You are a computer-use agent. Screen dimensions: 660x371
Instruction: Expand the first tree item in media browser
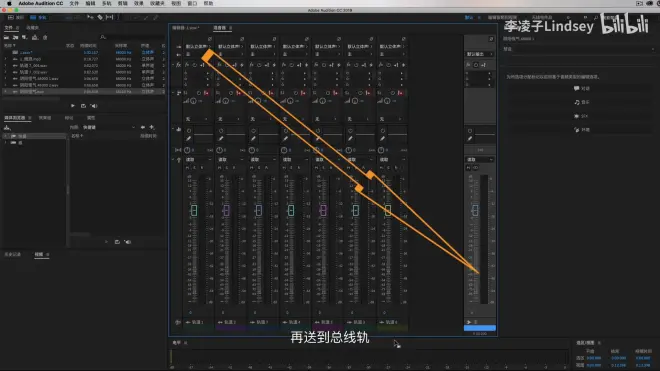(5, 136)
